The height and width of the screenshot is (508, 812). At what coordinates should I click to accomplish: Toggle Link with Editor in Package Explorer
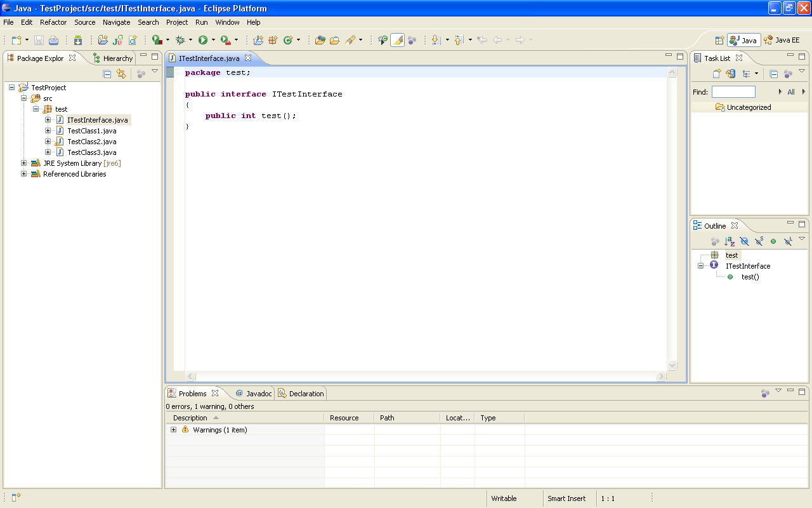[121, 74]
